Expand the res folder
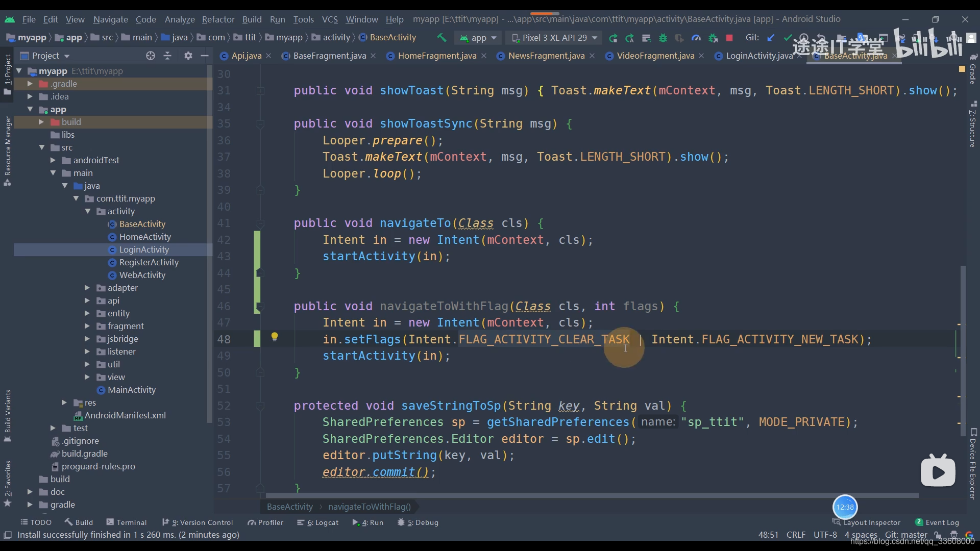The image size is (980, 551). point(64,403)
